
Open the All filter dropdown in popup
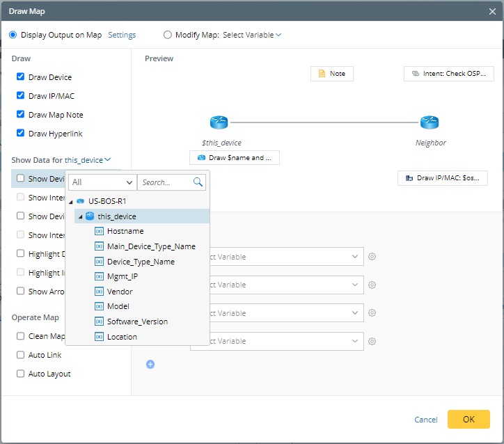pyautogui.click(x=102, y=182)
